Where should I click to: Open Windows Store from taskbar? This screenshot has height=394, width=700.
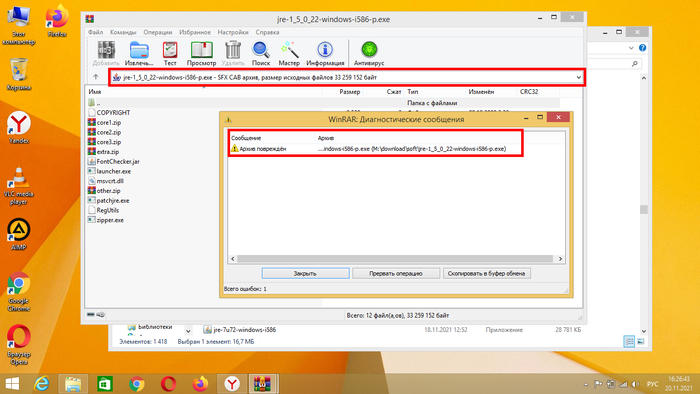click(x=105, y=384)
